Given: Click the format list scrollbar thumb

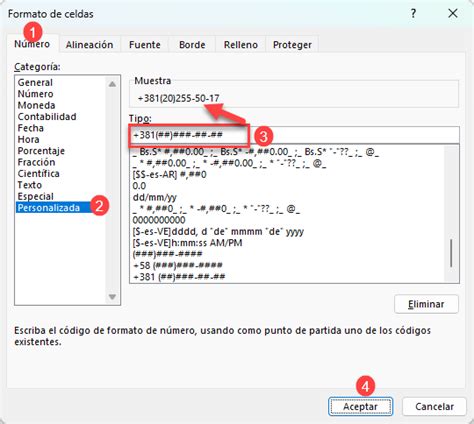Looking at the screenshot, I should coord(451,253).
